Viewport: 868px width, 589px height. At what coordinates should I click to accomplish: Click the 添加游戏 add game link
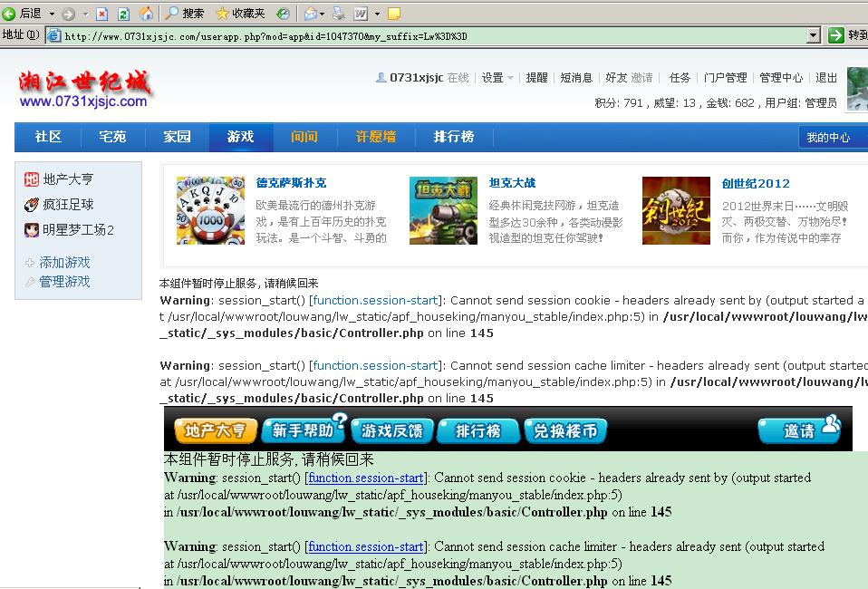click(x=64, y=263)
